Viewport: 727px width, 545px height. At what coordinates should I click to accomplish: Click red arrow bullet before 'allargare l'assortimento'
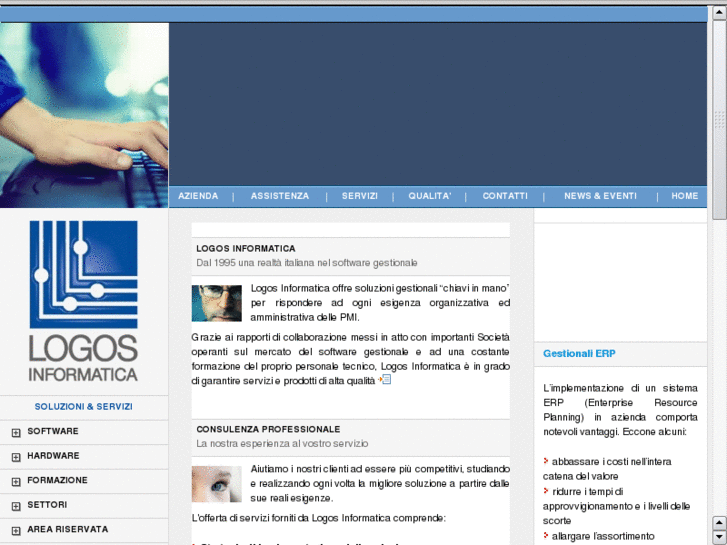(546, 535)
